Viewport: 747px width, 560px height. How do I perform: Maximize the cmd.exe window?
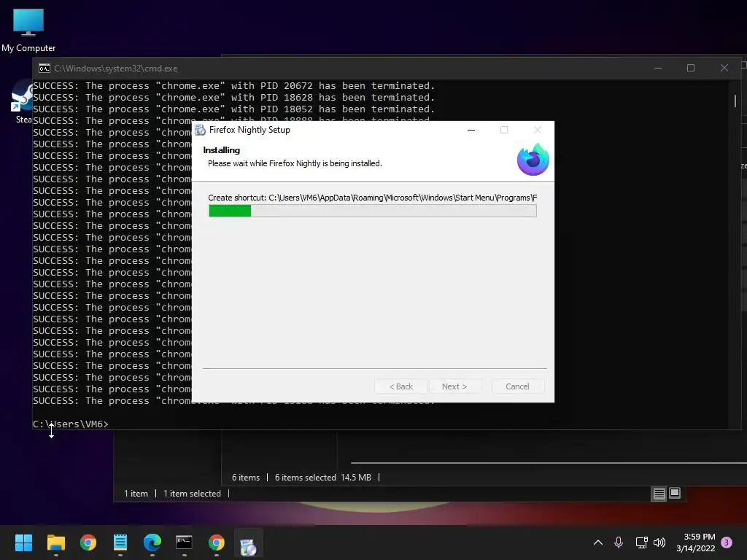(x=691, y=68)
